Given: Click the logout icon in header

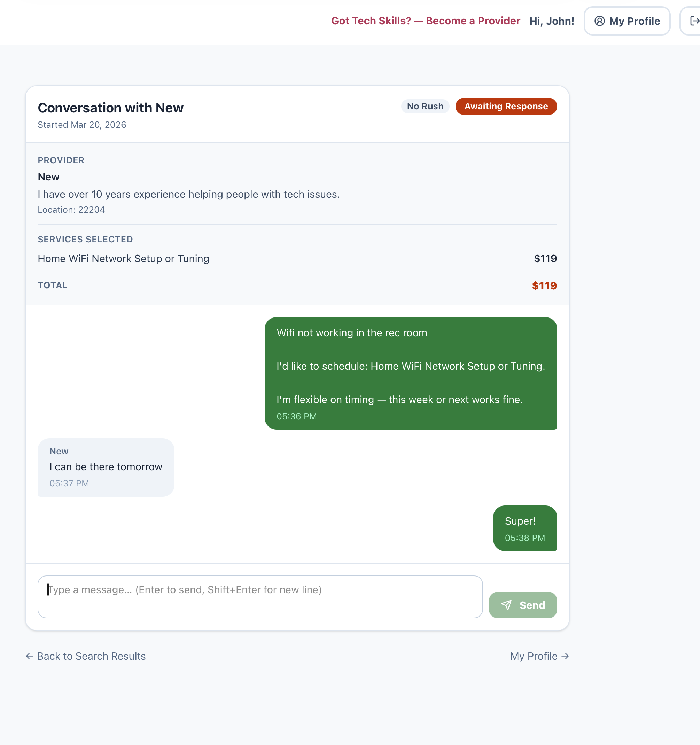Looking at the screenshot, I should 694,21.
